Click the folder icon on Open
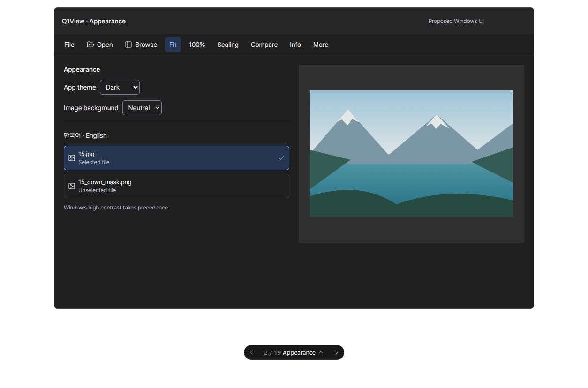This screenshot has height=388, width=588. click(x=90, y=45)
